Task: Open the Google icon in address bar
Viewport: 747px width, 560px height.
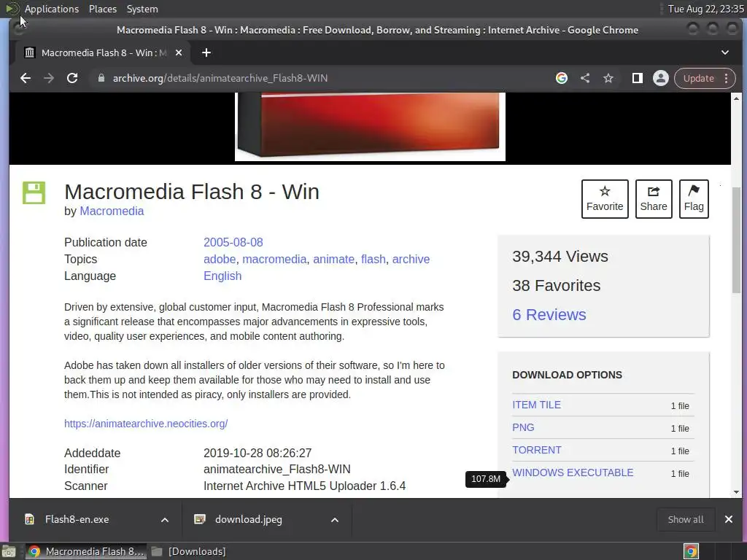Action: [562, 78]
